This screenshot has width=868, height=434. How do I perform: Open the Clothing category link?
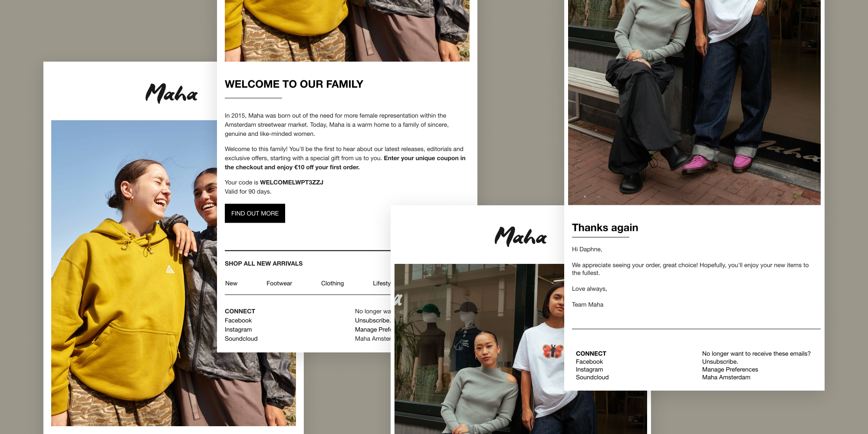coord(332,283)
